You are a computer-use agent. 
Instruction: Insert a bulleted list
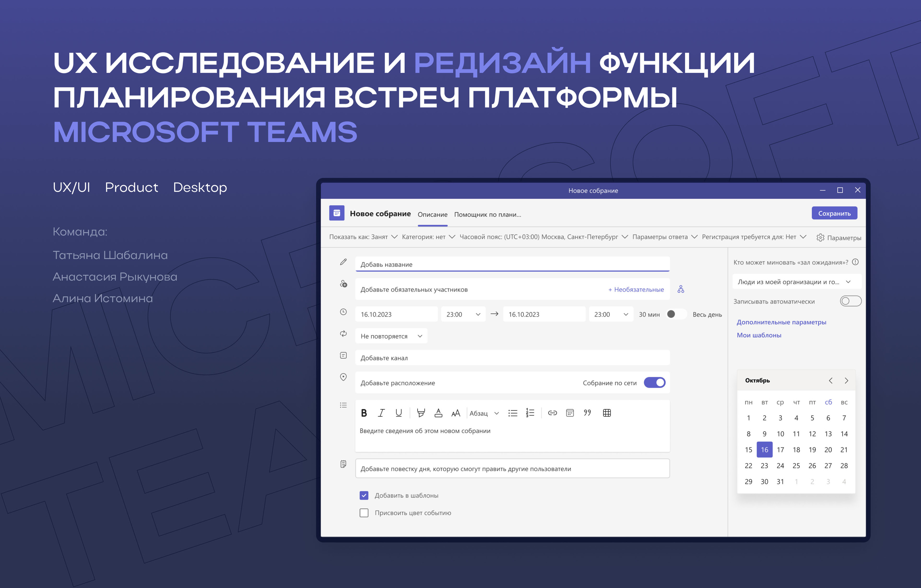click(513, 413)
